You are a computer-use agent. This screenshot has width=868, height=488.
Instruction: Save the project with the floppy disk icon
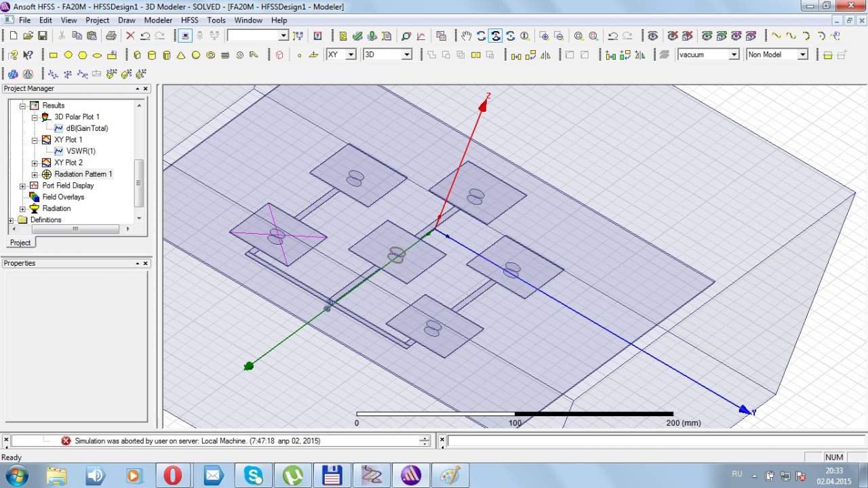tap(42, 36)
